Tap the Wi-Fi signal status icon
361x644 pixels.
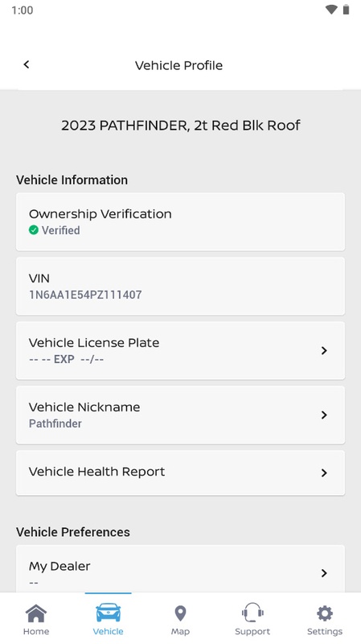(331, 10)
